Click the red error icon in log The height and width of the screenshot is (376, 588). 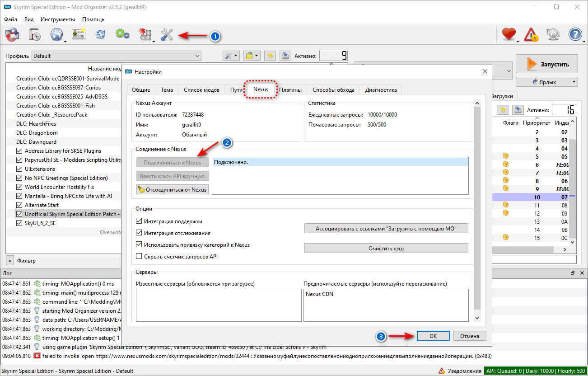pyautogui.click(x=37, y=356)
